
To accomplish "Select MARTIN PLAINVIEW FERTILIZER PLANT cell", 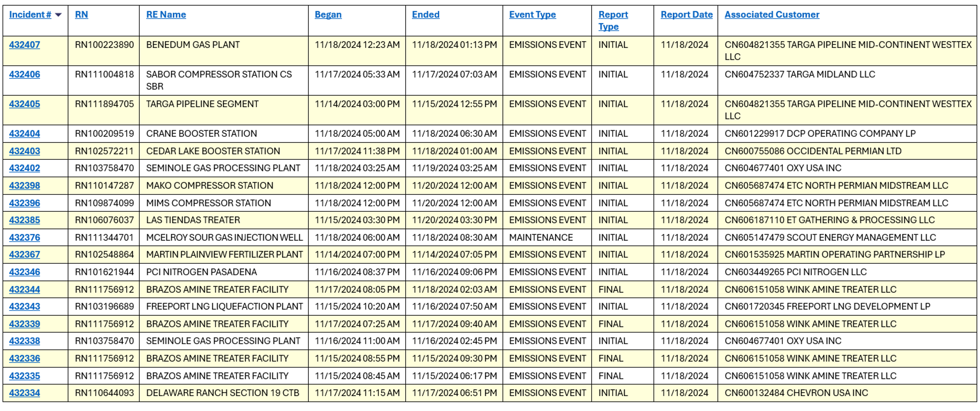I will point(224,254).
